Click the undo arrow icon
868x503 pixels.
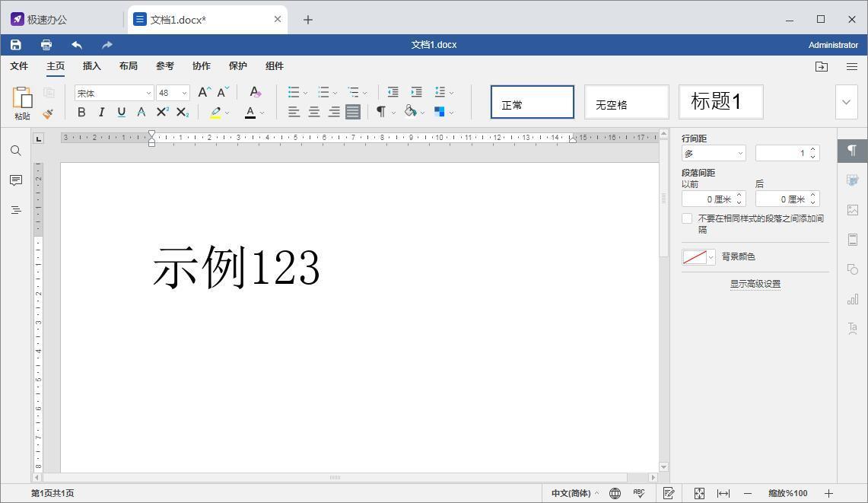(x=77, y=45)
